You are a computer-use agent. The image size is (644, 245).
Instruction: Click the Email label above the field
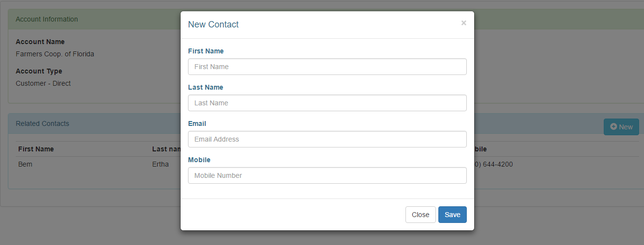tap(197, 123)
